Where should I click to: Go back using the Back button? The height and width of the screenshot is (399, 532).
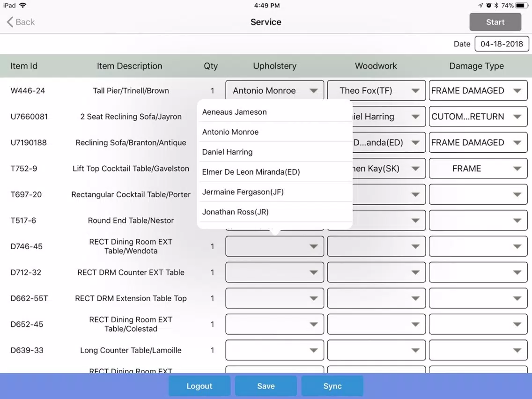pyautogui.click(x=21, y=22)
